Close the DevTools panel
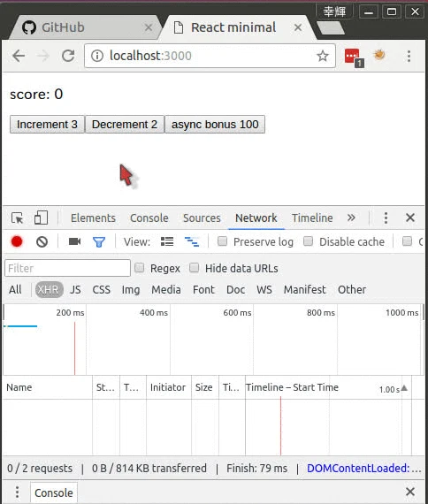 [410, 218]
